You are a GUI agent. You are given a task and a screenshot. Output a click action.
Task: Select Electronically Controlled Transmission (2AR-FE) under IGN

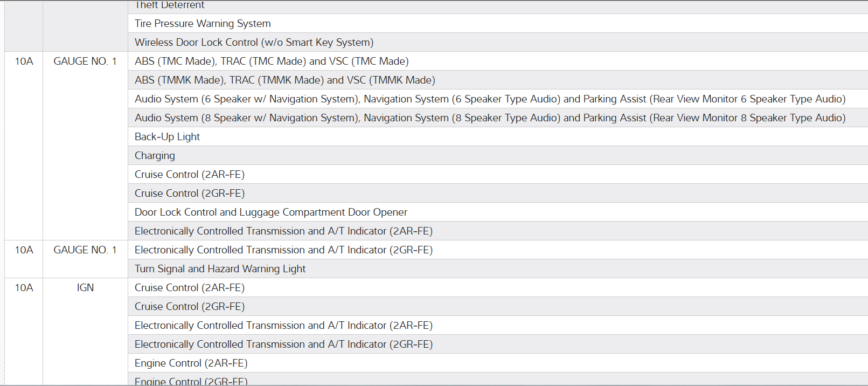[283, 326]
